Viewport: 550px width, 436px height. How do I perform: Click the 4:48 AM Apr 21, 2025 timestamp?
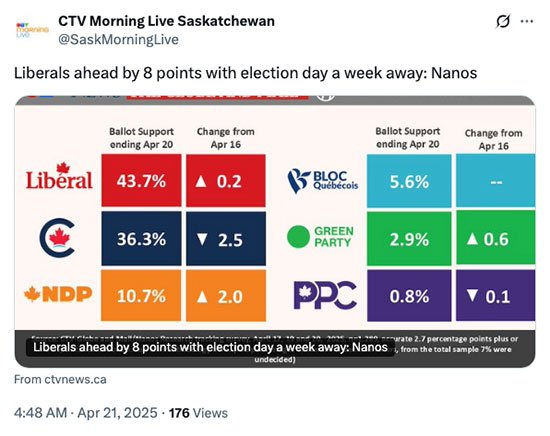(86, 413)
